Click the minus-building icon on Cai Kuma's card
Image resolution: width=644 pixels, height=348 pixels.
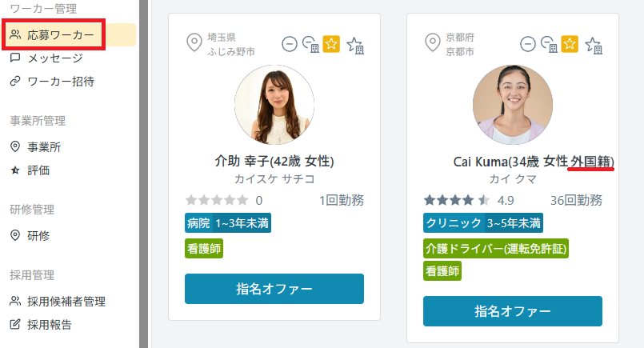[x=549, y=45]
